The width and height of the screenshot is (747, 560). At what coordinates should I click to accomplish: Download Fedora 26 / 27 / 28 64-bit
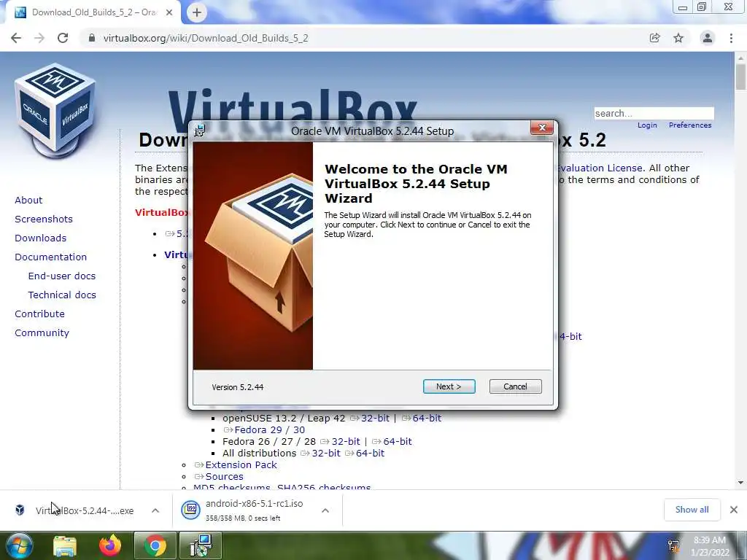(x=398, y=441)
